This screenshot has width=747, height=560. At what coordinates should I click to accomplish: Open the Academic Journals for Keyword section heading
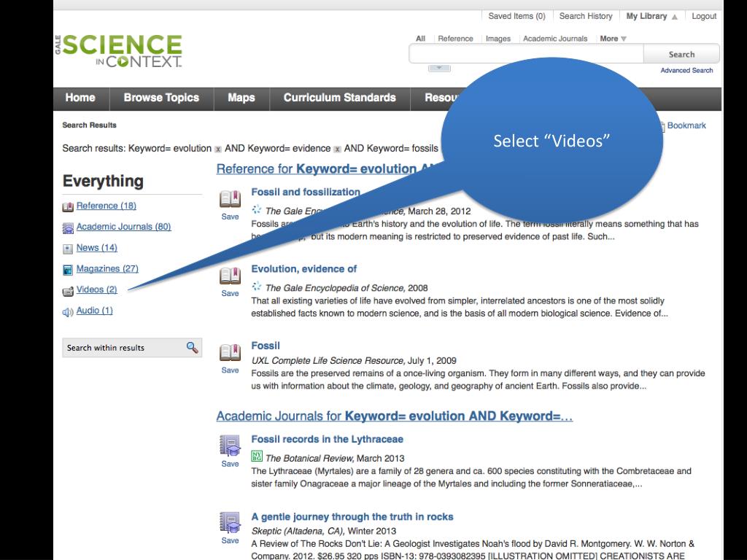395,416
